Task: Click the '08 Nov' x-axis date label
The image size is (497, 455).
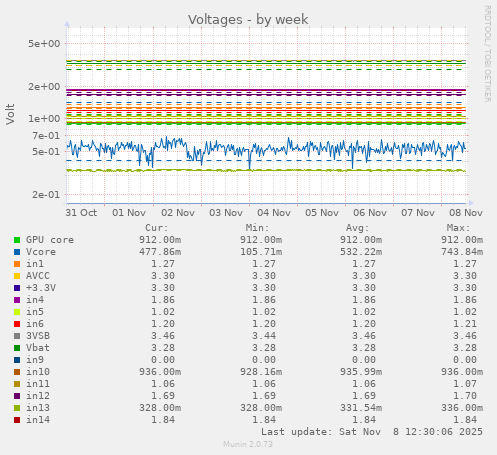Action: pos(466,213)
